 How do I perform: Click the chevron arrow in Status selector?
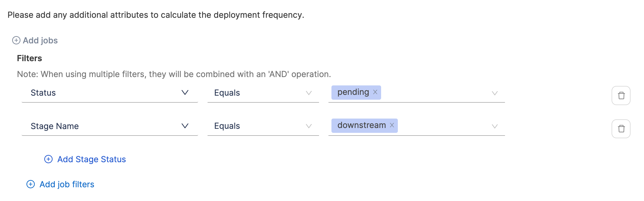coord(185,93)
